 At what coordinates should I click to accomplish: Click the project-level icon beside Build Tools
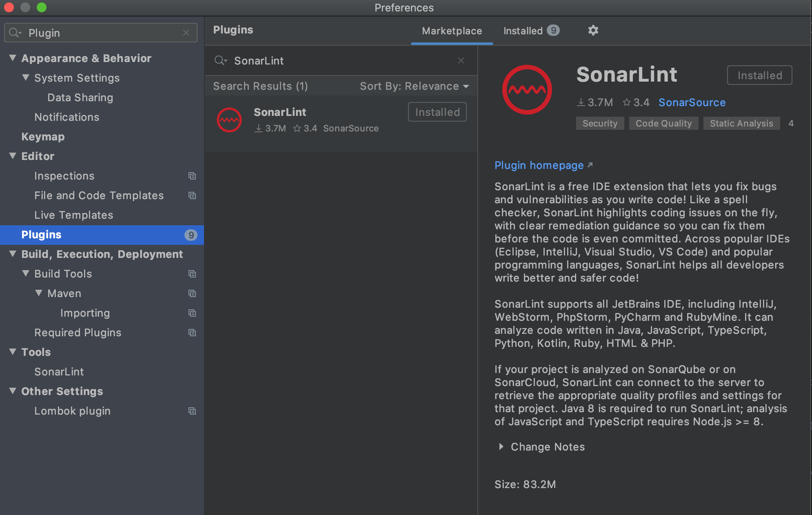192,274
